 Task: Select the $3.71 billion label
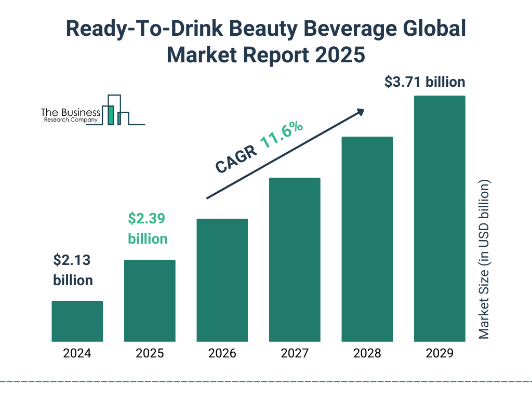coord(424,82)
